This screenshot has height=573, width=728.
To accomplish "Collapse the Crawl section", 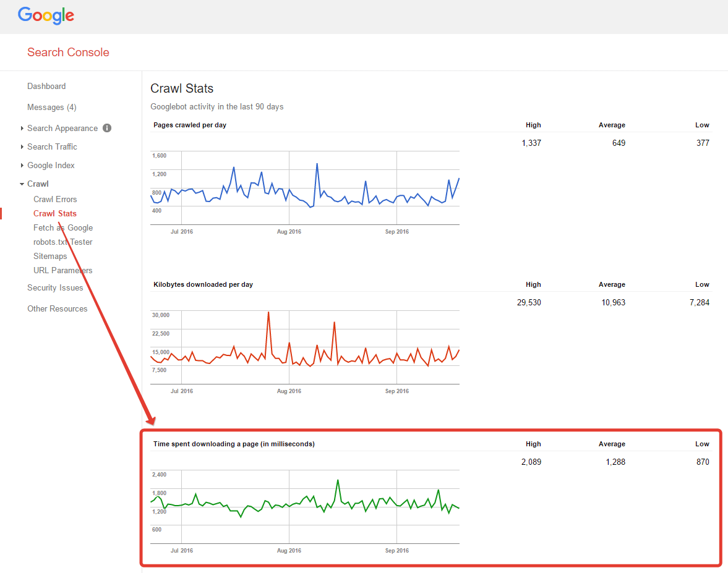I will pos(22,184).
